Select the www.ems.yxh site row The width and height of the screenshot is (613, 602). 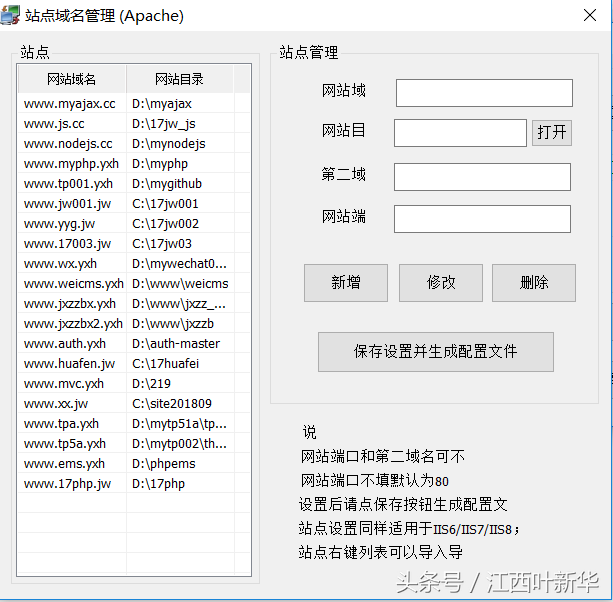[134, 463]
